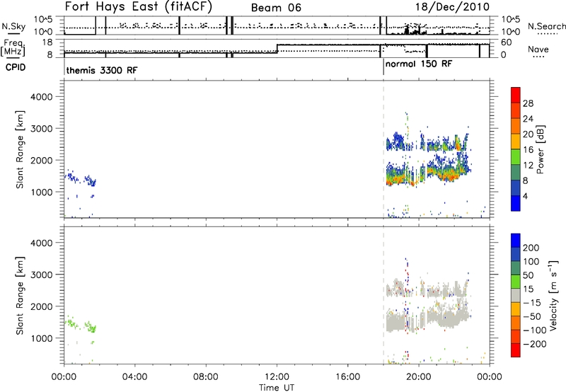Click the "Time UT" axis label
Image resolution: width=566 pixels, height=392 pixels.
[x=277, y=388]
